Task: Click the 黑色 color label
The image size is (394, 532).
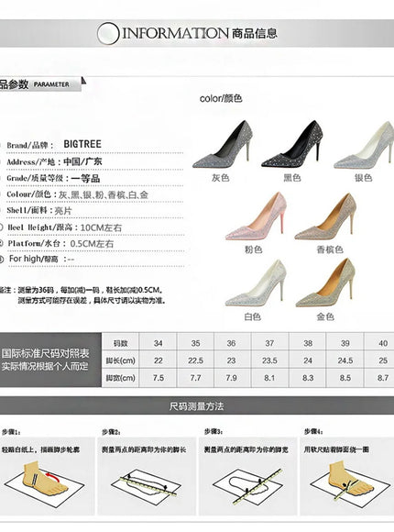Action: click(292, 178)
